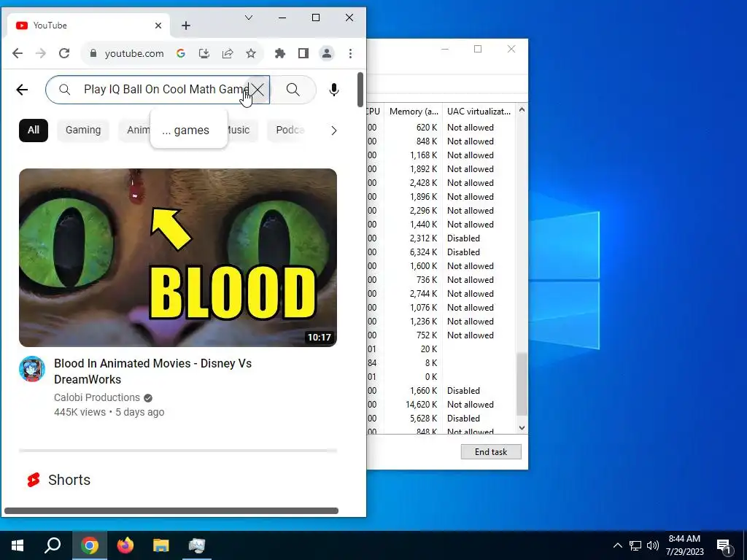Click the Chrome forward arrow
The image size is (747, 560).
click(41, 53)
